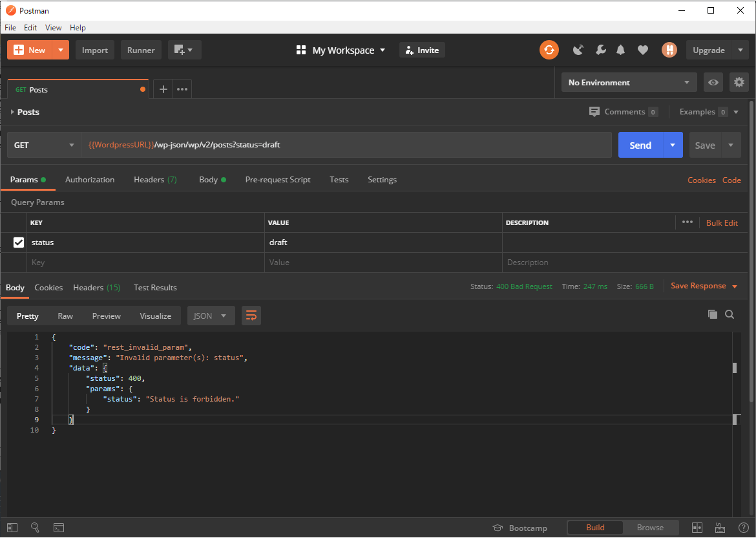Open the GET method dropdown
This screenshot has width=756, height=538.
(x=44, y=145)
